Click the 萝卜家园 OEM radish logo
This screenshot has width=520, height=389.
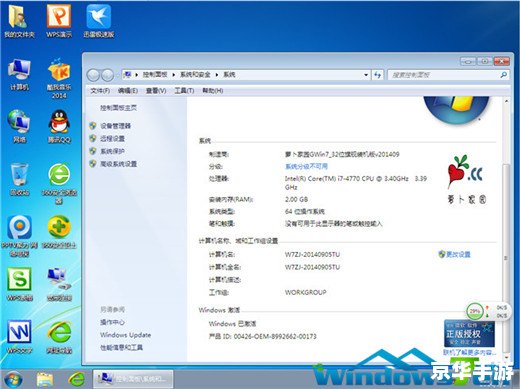pos(467,179)
